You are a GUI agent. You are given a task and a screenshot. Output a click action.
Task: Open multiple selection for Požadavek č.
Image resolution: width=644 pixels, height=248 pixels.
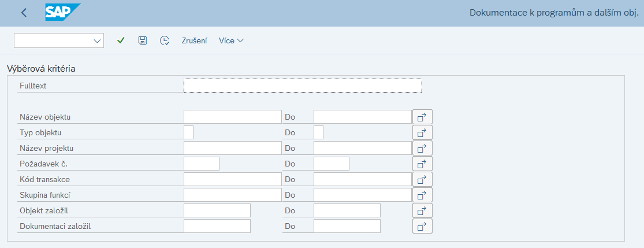pos(422,164)
